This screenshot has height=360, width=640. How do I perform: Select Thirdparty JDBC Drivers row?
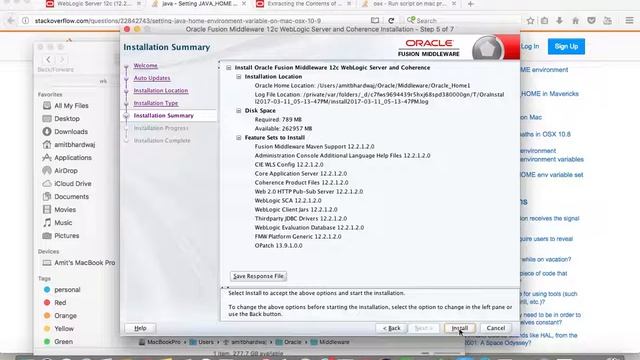click(x=300, y=218)
